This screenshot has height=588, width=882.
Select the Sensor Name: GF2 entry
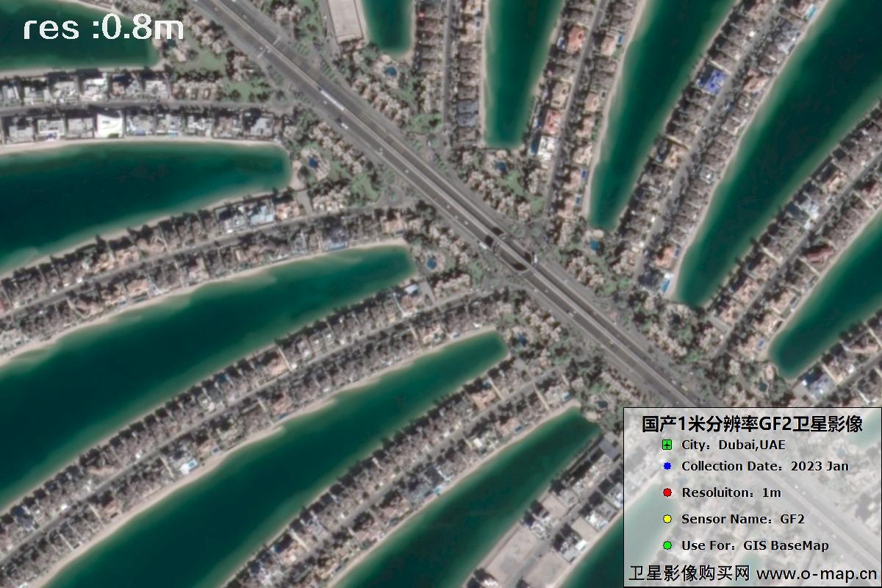[x=743, y=519]
